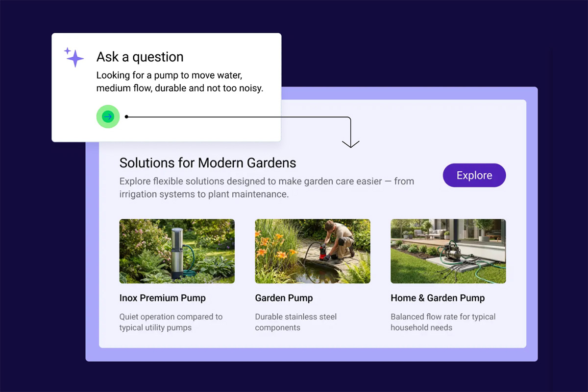Image resolution: width=588 pixels, height=392 pixels.
Task: Click the Home & Garden Pump title
Action: (438, 298)
